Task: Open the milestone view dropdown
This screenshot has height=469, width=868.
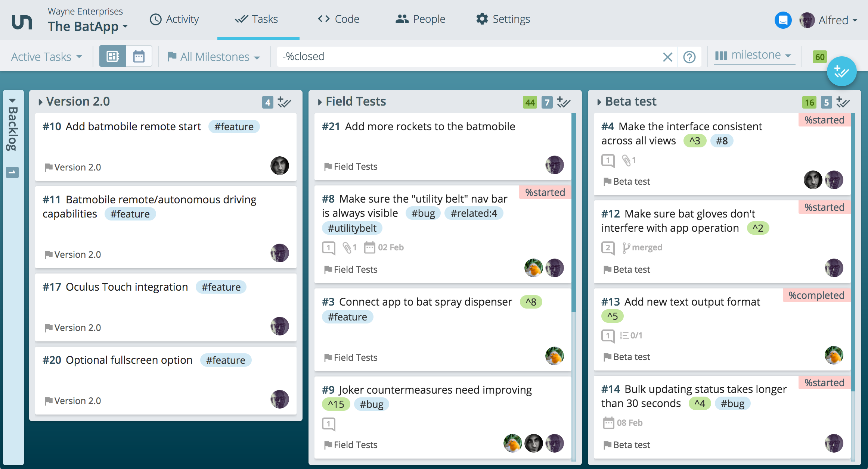Action: pos(754,56)
